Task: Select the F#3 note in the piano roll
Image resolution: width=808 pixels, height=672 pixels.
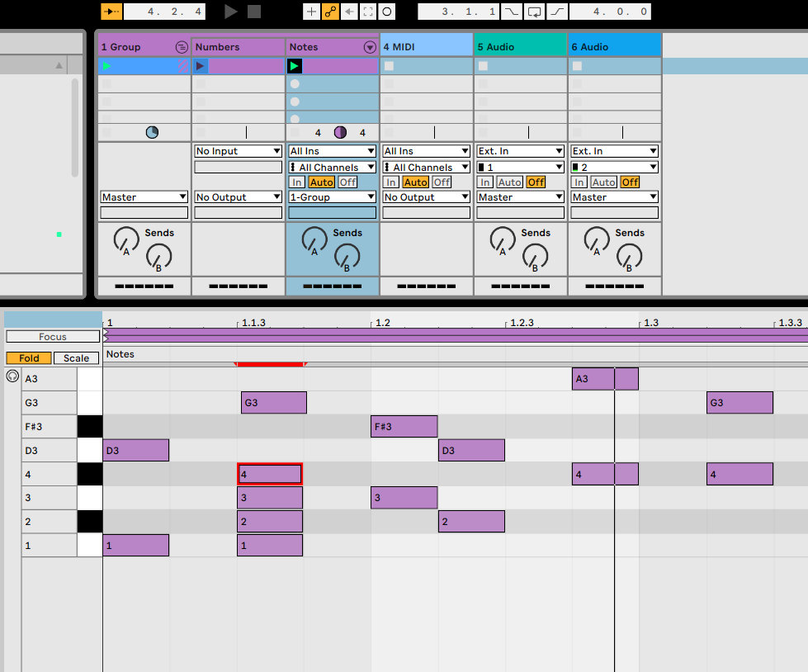Action: (x=404, y=427)
